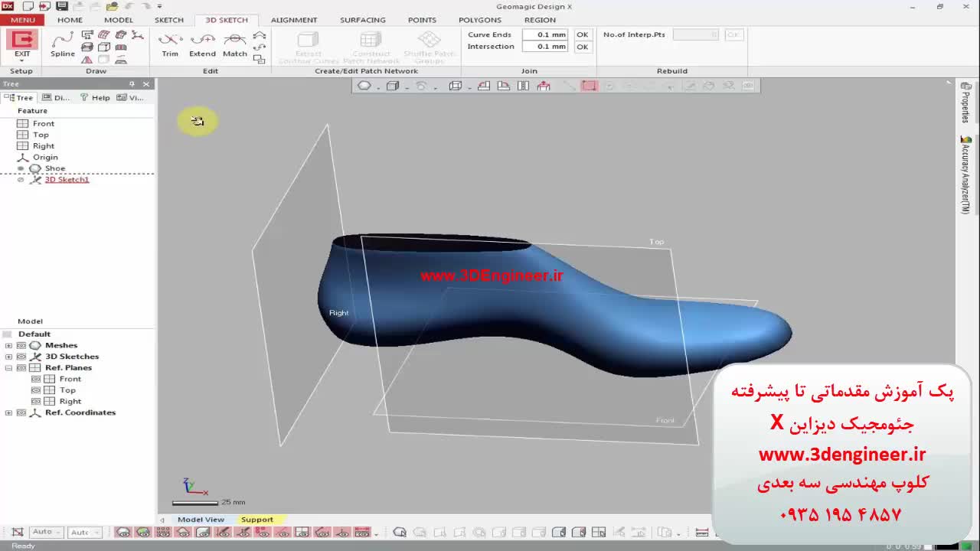Open the POLYGONS ribbon tab
The image size is (980, 551).
click(479, 20)
